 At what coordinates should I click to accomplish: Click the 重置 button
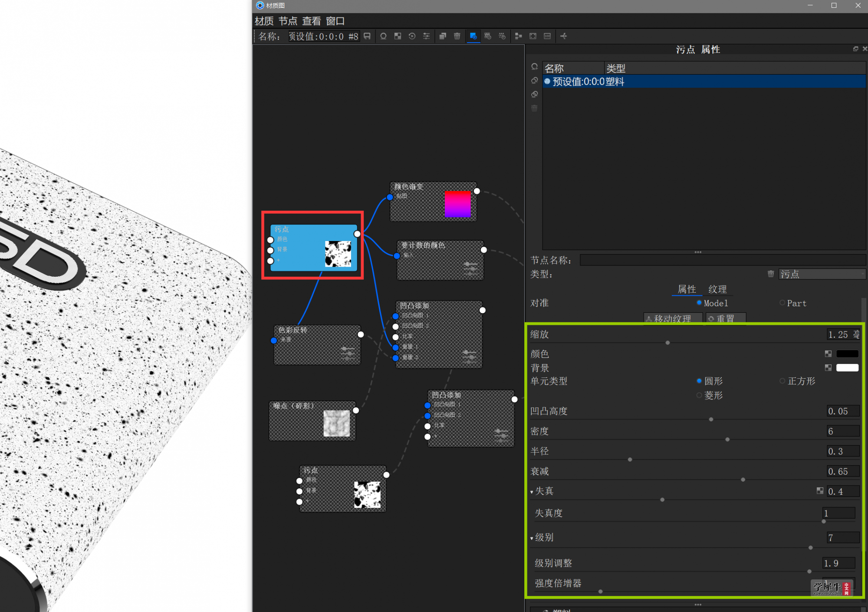pos(726,318)
